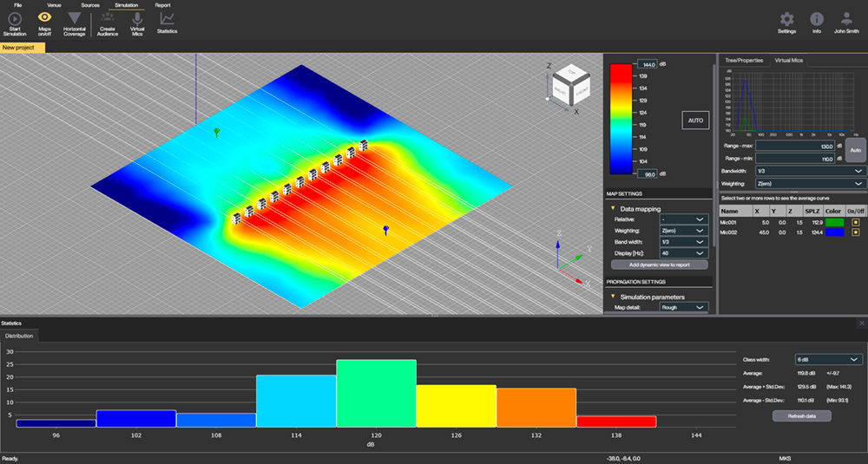Toggle the Maps on/off eye icon
The image size is (868, 464).
(x=45, y=17)
